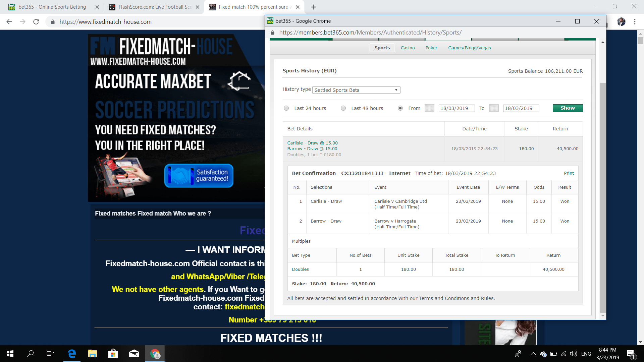
Task: Click the Doubles bet type link
Action: [300, 269]
